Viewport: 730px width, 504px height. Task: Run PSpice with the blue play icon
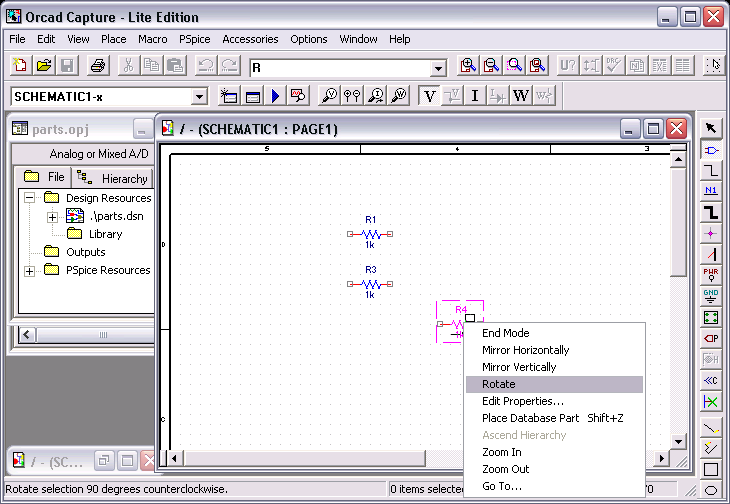click(276, 96)
